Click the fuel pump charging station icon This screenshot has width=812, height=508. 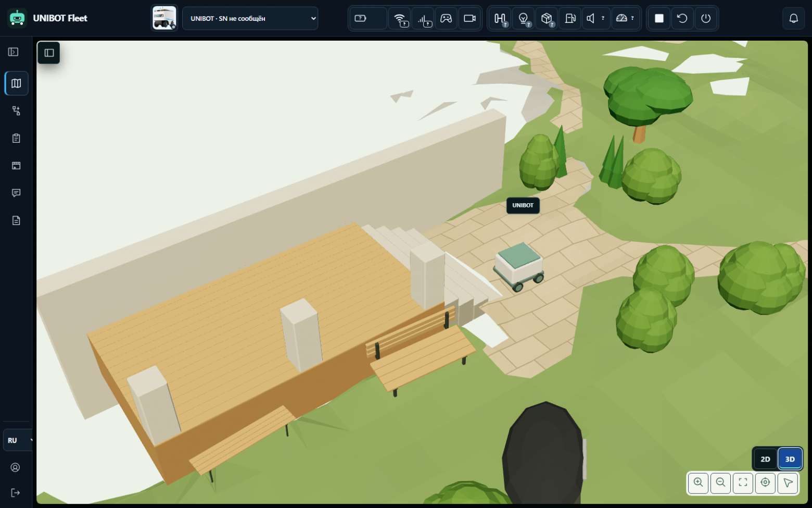click(x=570, y=19)
